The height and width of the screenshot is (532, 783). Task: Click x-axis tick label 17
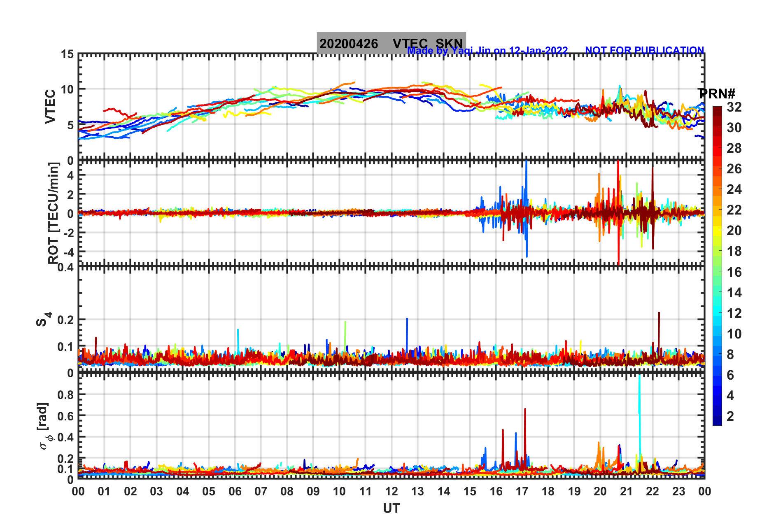[x=522, y=491]
